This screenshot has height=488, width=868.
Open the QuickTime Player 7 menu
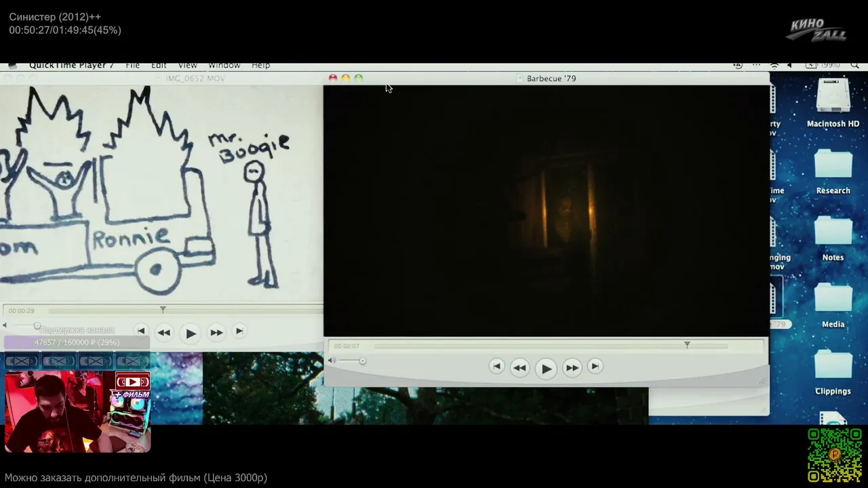71,66
